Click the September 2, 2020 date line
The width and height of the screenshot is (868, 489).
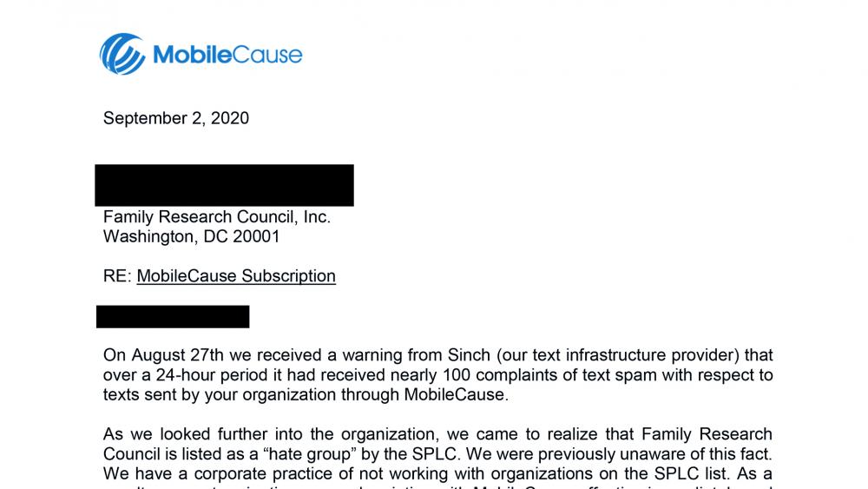pos(176,118)
